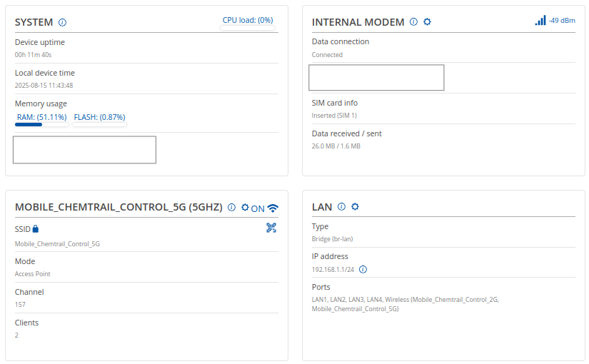Click info icon beside IP address 192.168.1.1/24
Viewport: 589px width, 364px height.
click(x=363, y=269)
